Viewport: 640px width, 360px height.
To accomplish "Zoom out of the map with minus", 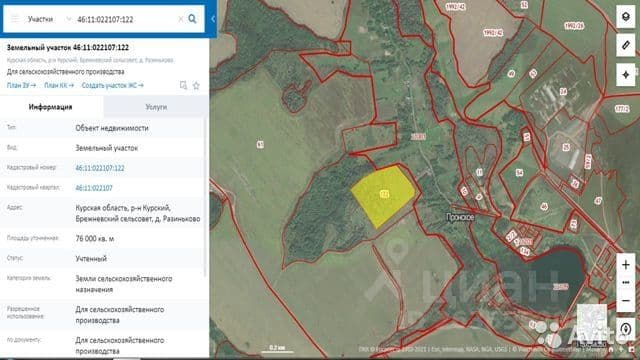I will click(x=626, y=301).
